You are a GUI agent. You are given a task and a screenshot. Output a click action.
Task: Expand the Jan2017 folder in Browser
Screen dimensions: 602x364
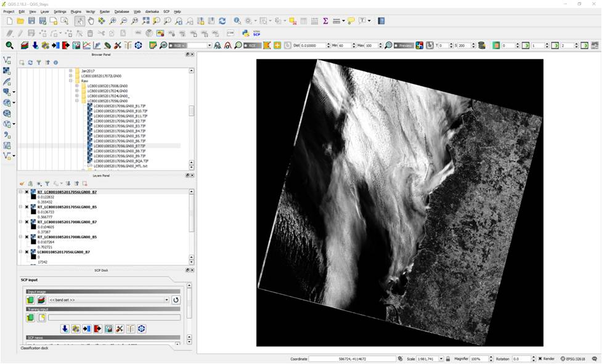tap(70, 71)
